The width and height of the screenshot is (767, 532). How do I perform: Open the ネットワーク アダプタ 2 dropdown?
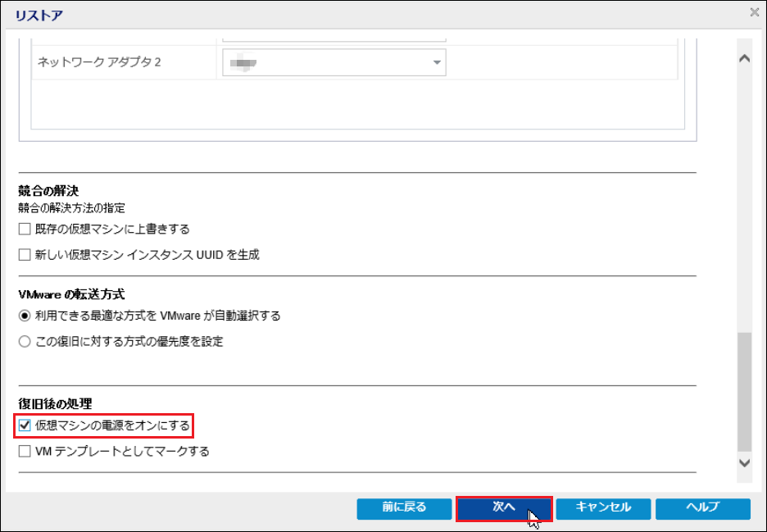(334, 62)
